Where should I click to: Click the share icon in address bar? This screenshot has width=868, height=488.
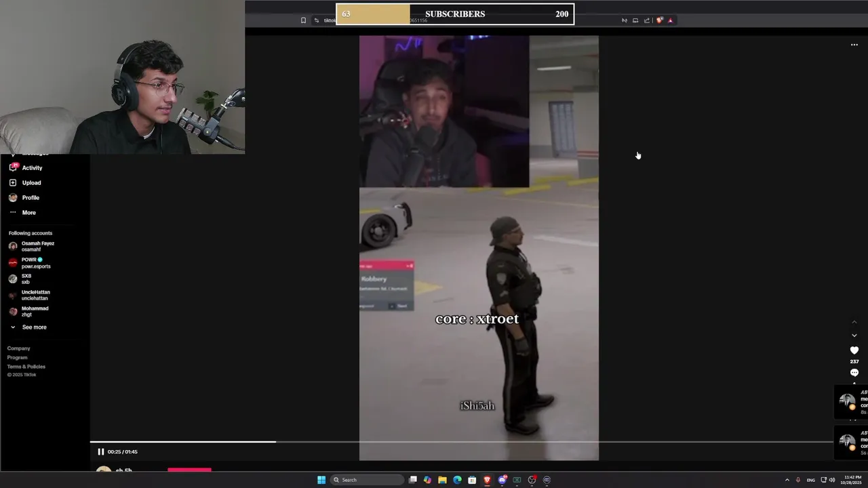coord(646,20)
